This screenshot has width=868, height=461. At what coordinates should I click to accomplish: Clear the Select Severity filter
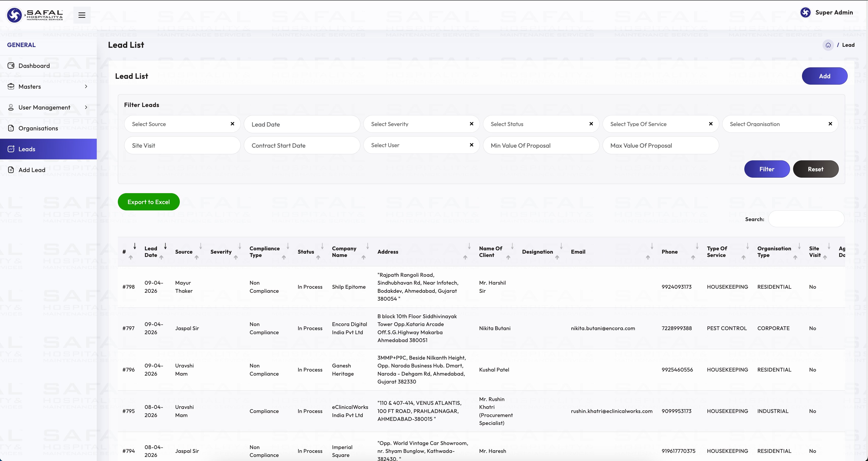pyautogui.click(x=471, y=124)
